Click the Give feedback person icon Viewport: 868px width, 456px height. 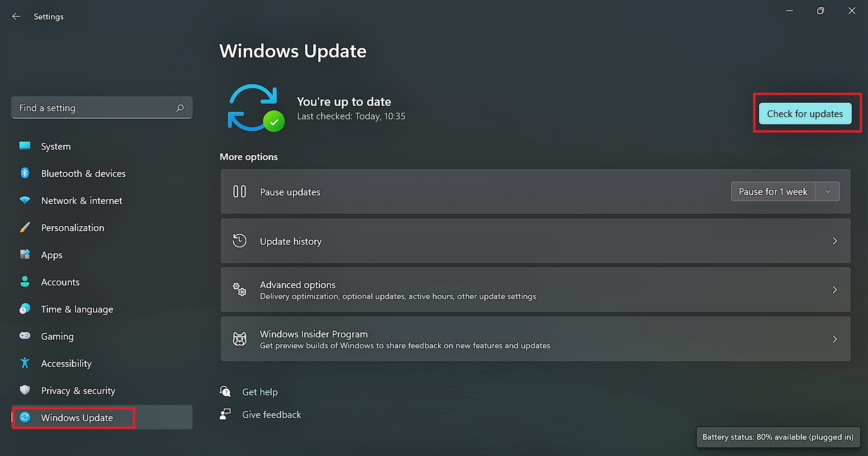[225, 414]
